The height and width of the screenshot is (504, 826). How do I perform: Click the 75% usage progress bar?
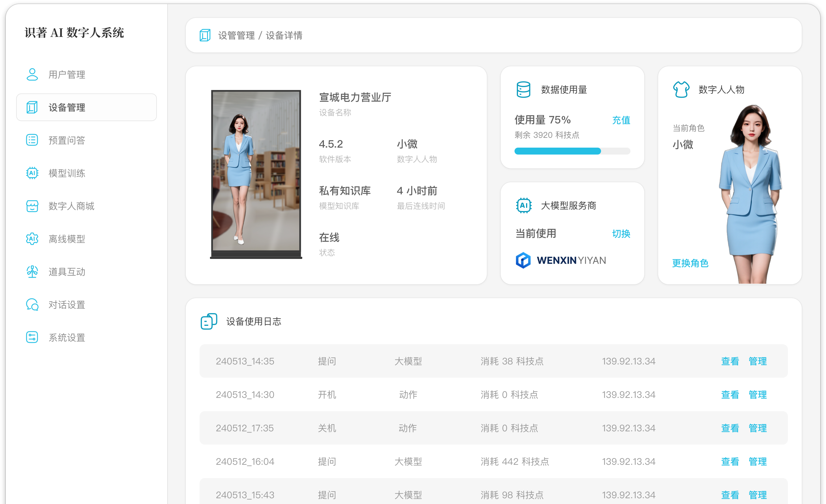click(572, 151)
